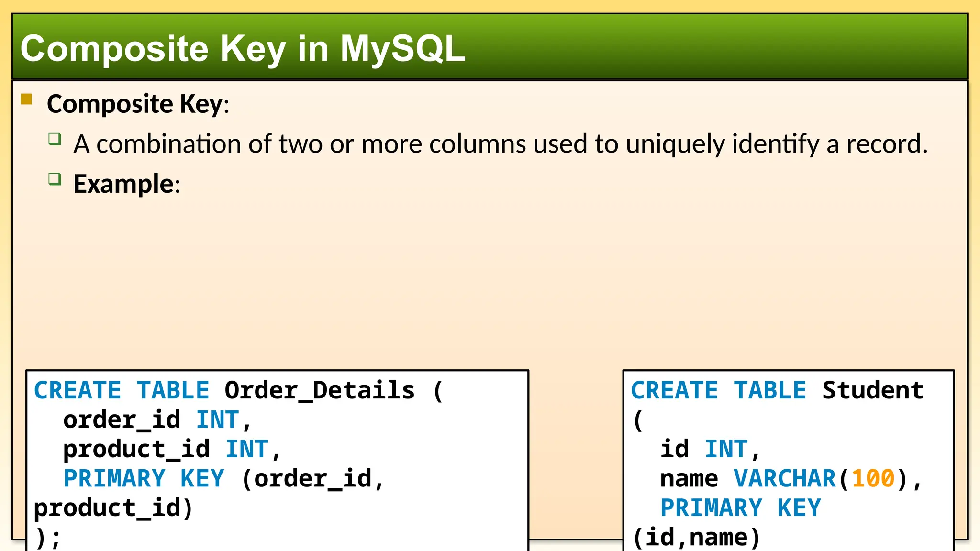
Task: Click the slide title 'Composite Key in MySQL'
Action: (x=243, y=49)
